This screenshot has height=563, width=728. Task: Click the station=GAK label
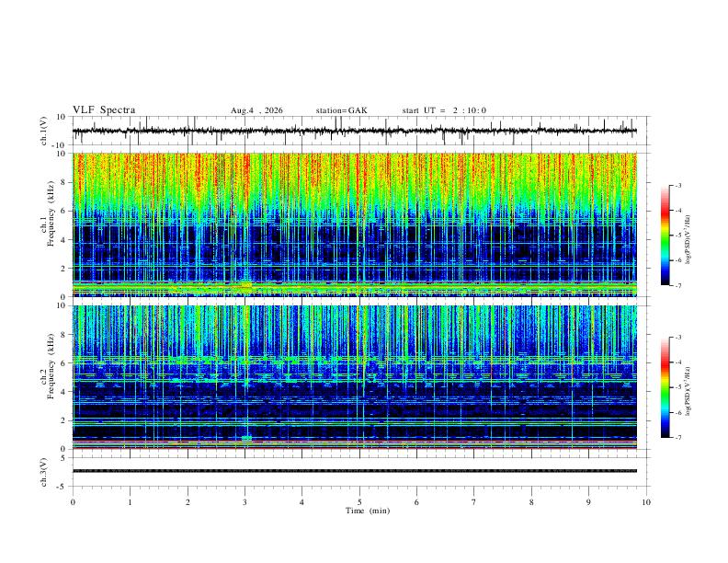tap(341, 110)
